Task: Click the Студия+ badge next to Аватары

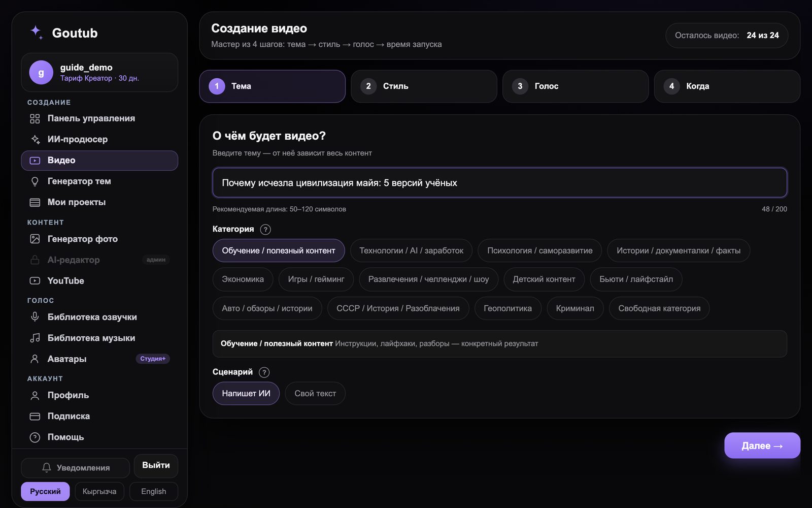Action: [x=153, y=359]
